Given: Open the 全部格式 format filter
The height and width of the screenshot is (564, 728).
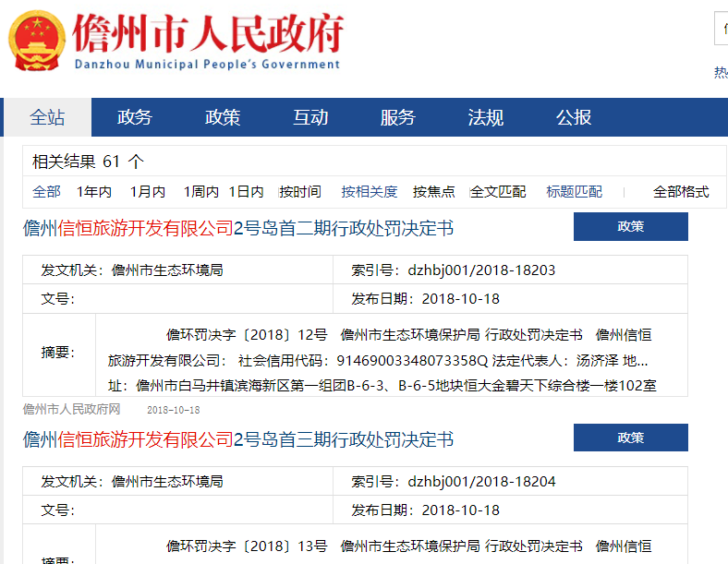Looking at the screenshot, I should coord(681,191).
